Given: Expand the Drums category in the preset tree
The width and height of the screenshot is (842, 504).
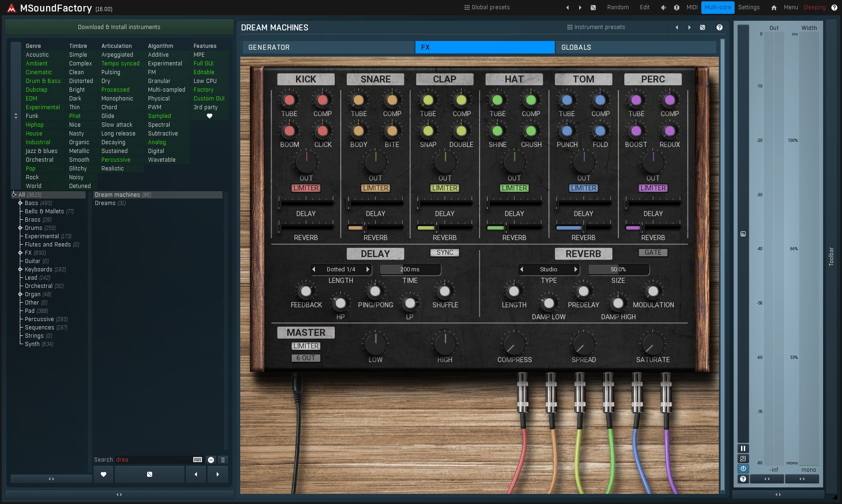Looking at the screenshot, I should 20,228.
